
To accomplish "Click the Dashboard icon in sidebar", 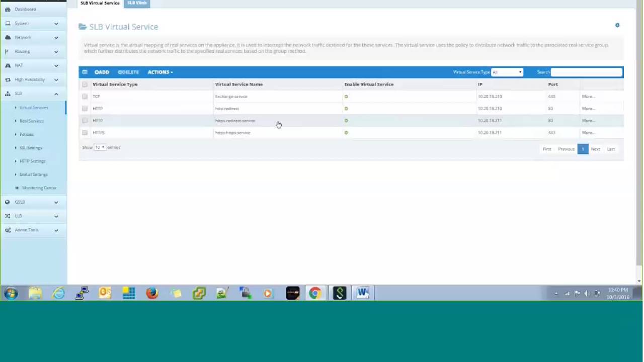I will point(8,9).
